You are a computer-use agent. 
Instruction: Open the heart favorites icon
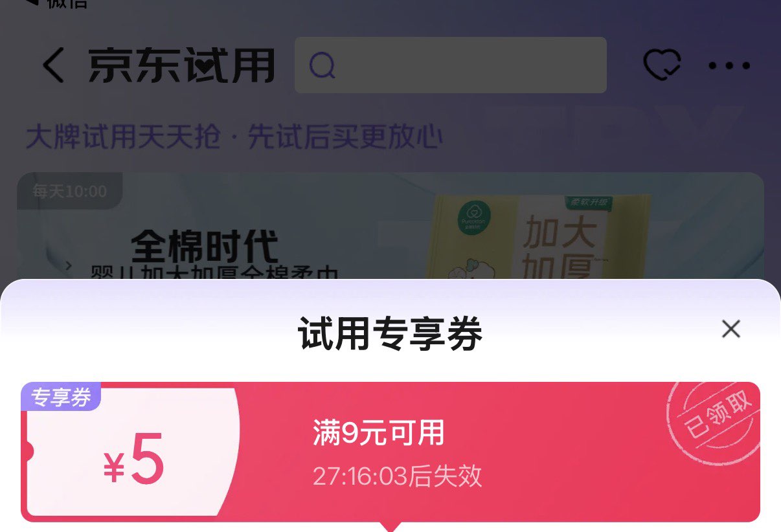(662, 65)
